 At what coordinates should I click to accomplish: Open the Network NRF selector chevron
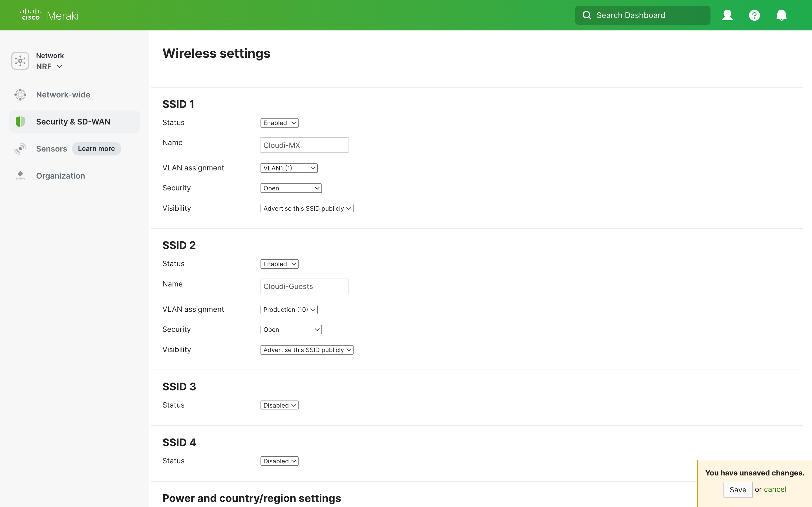tap(60, 67)
